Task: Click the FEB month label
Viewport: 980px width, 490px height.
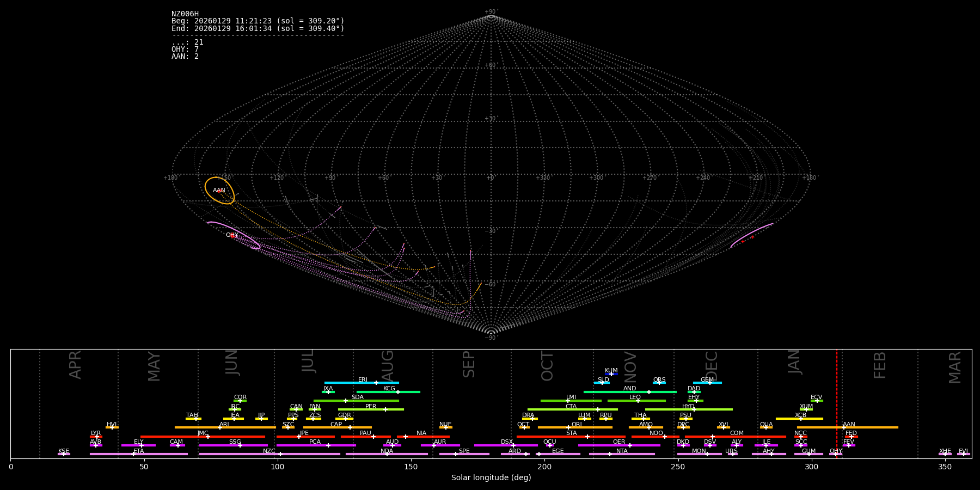Action: tap(880, 365)
